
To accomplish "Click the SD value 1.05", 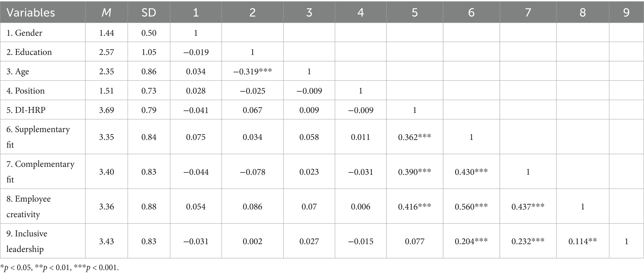I will [149, 52].
